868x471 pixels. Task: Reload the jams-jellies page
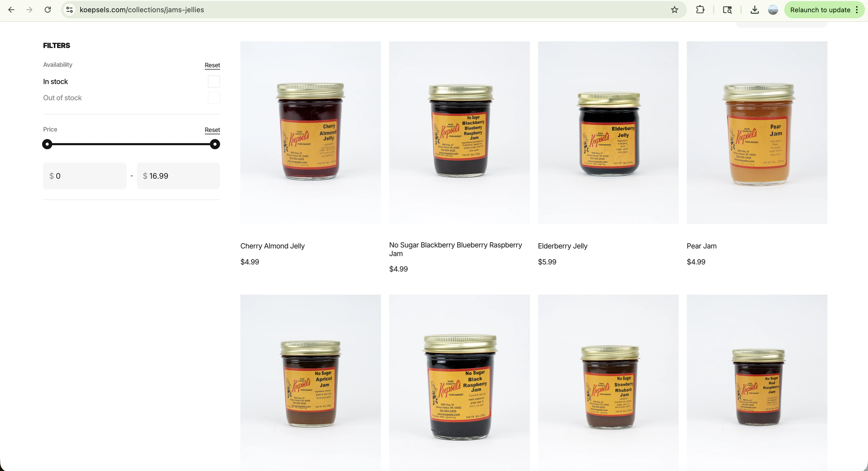[x=48, y=10]
